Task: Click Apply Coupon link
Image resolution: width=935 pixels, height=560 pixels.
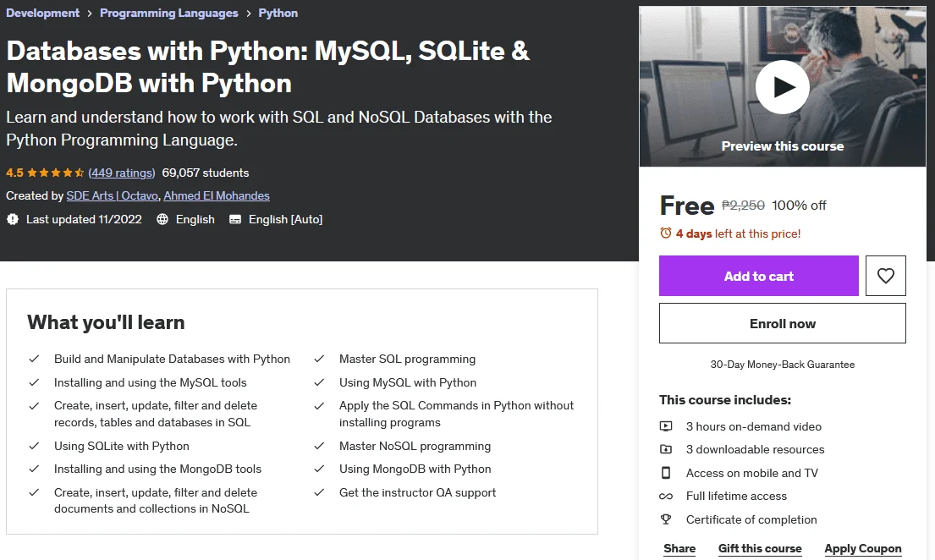Action: [863, 549]
